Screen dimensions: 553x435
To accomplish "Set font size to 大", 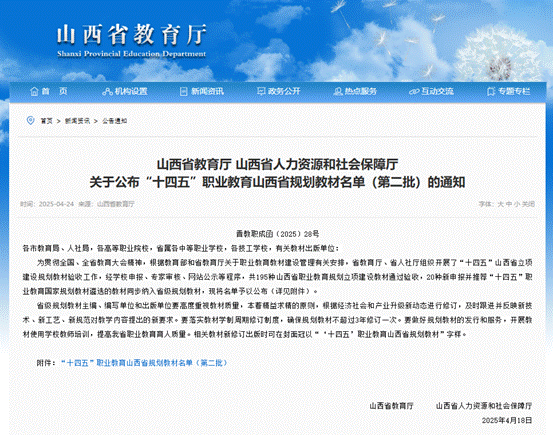I will coord(500,204).
